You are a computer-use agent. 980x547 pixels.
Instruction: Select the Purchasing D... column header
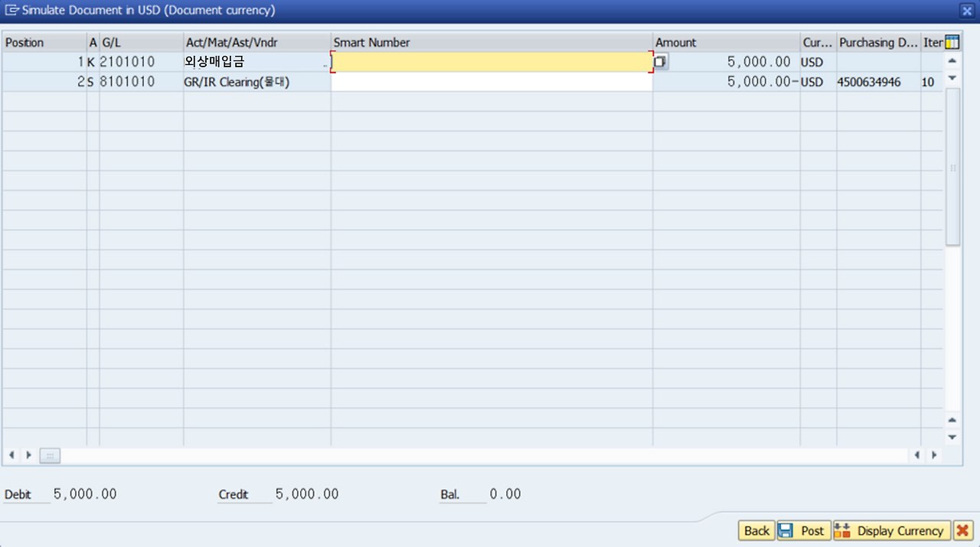(x=879, y=43)
